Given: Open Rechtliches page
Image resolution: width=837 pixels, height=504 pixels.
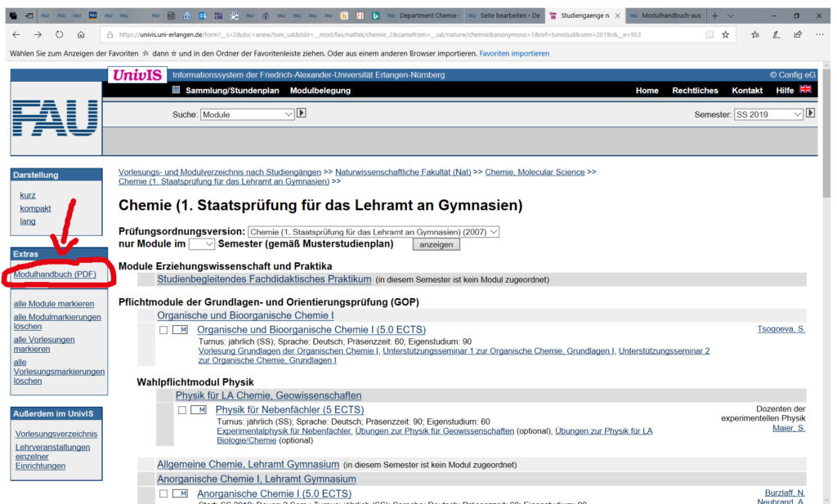Looking at the screenshot, I should (695, 91).
